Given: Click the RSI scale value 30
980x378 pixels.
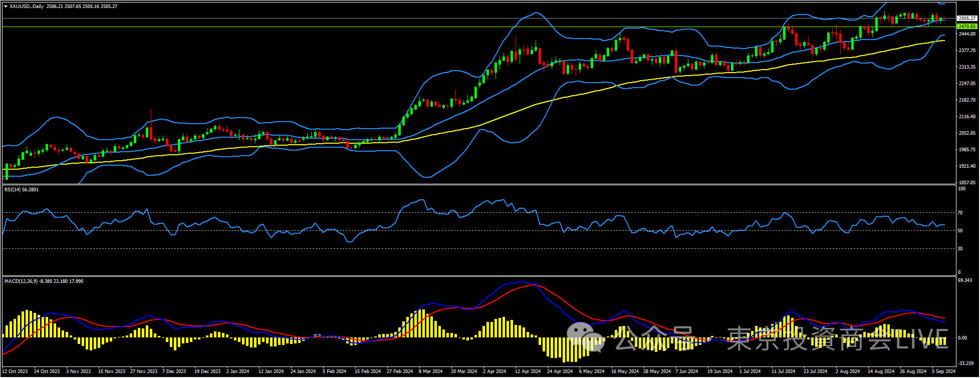Looking at the screenshot, I should pyautogui.click(x=960, y=249).
